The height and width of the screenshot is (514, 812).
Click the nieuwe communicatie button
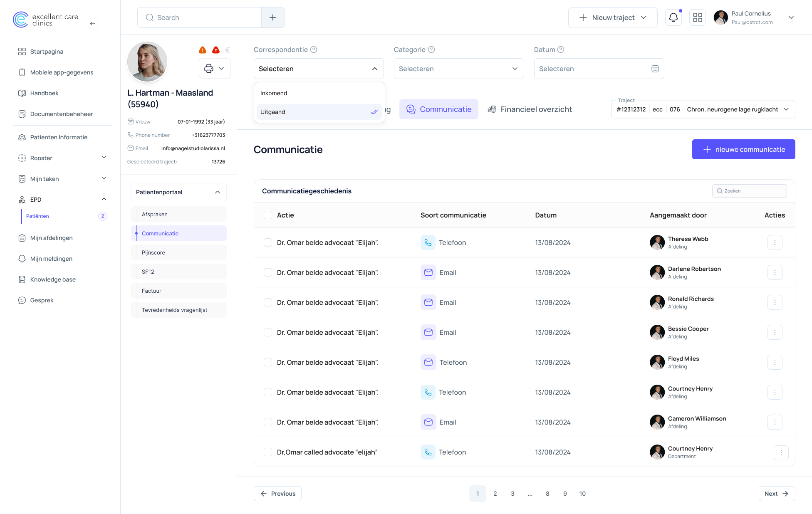coord(743,149)
